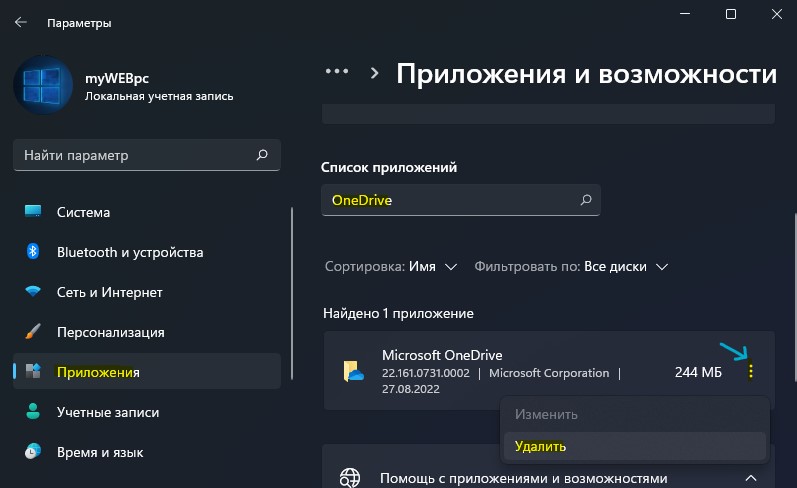Click search icon in app list field

pyautogui.click(x=586, y=200)
